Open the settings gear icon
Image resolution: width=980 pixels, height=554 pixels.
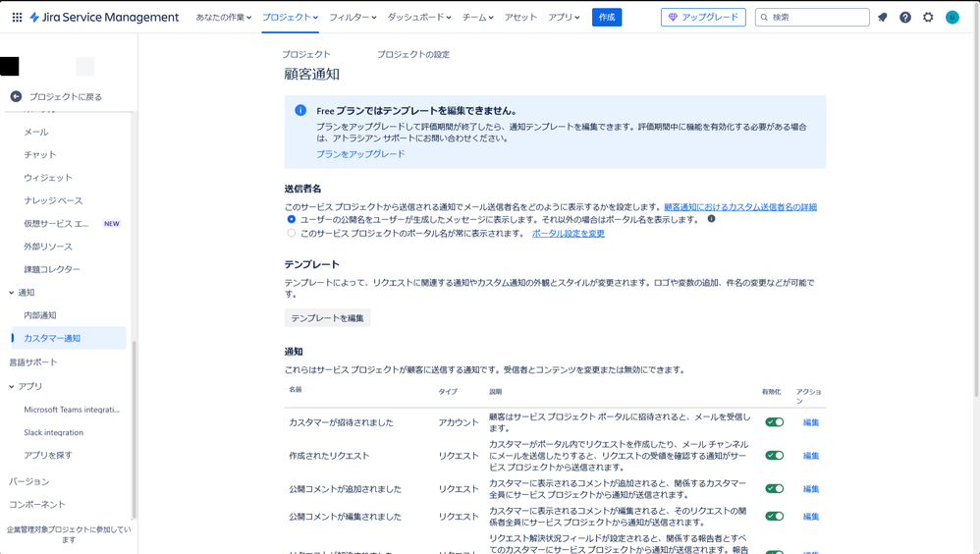coord(928,18)
